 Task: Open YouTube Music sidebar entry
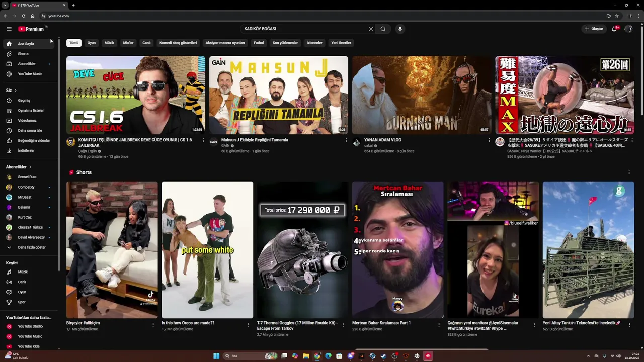(29, 74)
